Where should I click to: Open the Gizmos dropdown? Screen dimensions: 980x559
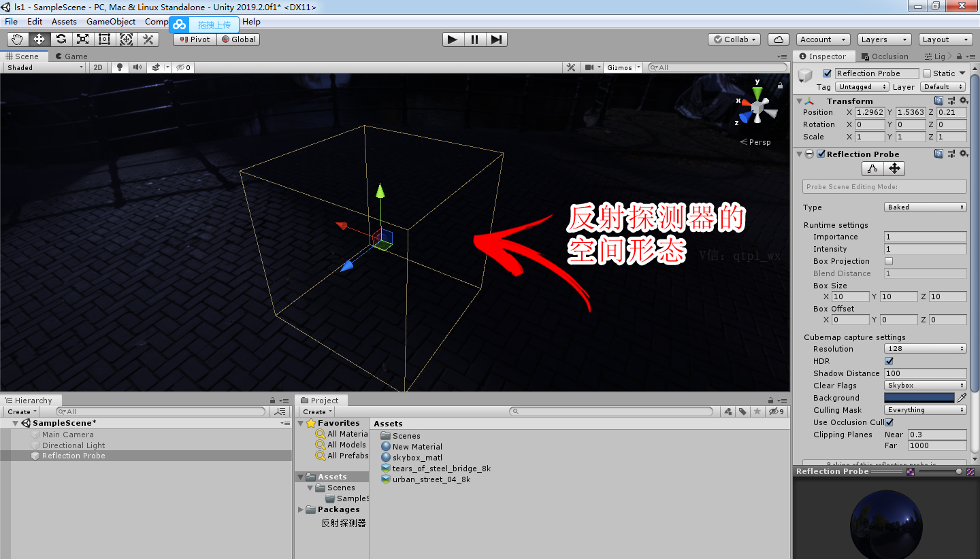point(623,67)
